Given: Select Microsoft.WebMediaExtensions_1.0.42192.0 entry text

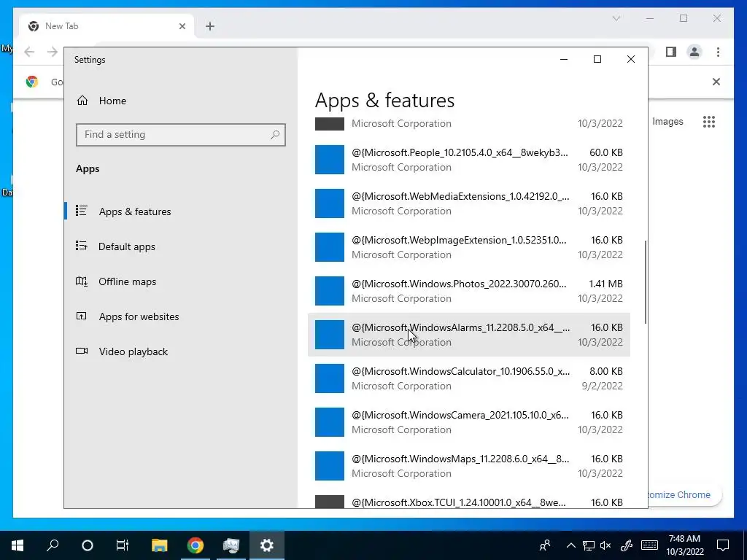Looking at the screenshot, I should point(460,196).
